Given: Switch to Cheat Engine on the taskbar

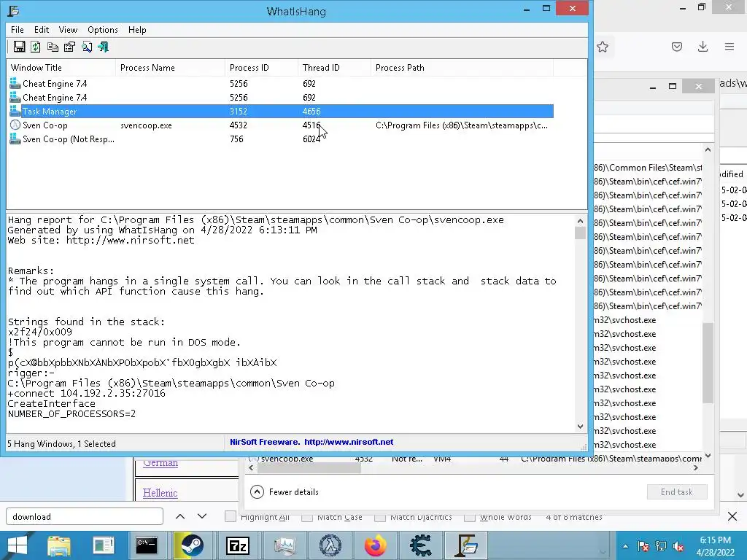Looking at the screenshot, I should pyautogui.click(x=421, y=545).
